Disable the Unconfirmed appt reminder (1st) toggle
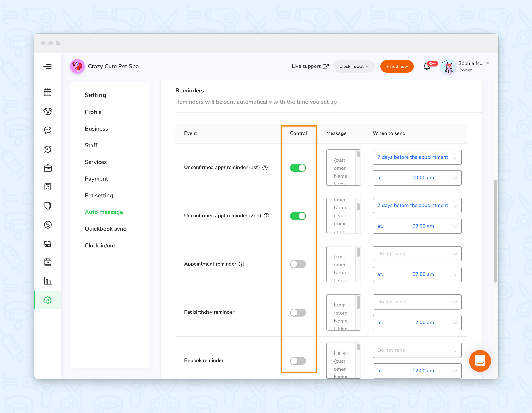 [298, 167]
